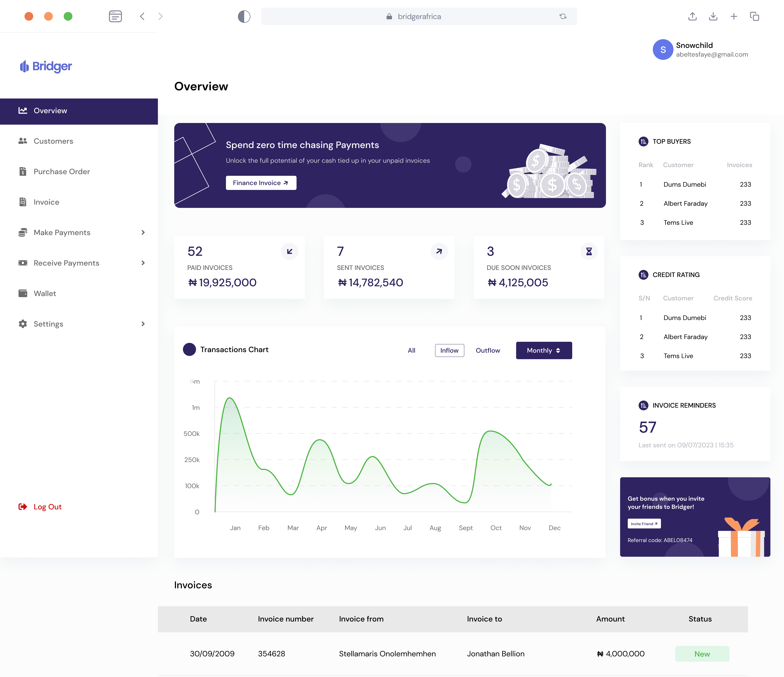
Task: Click the Transactions Chart line graph
Action: coord(393,447)
